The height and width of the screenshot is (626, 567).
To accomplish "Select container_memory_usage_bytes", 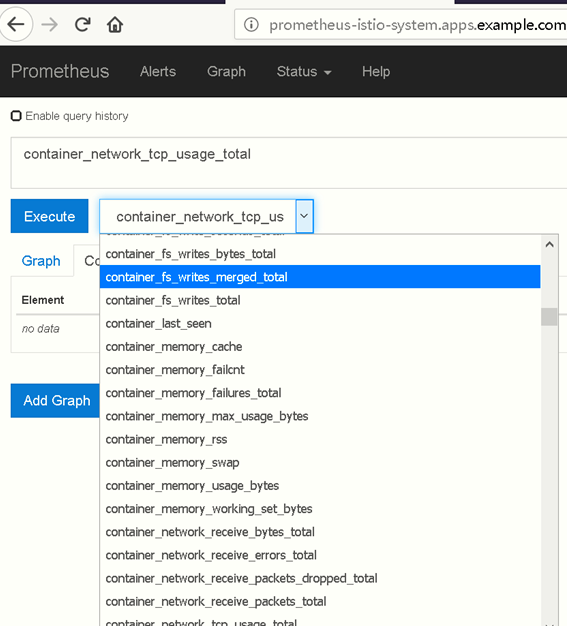I will (320, 485).
